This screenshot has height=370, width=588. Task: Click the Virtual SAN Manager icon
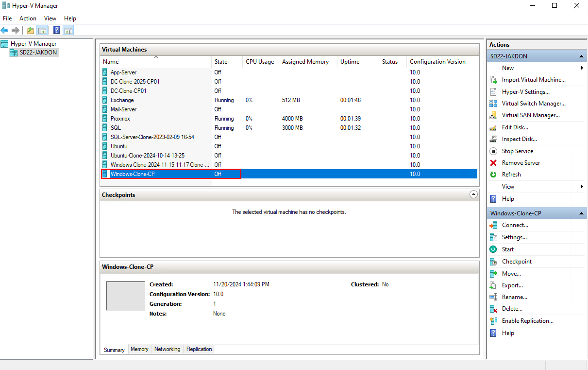click(x=493, y=115)
